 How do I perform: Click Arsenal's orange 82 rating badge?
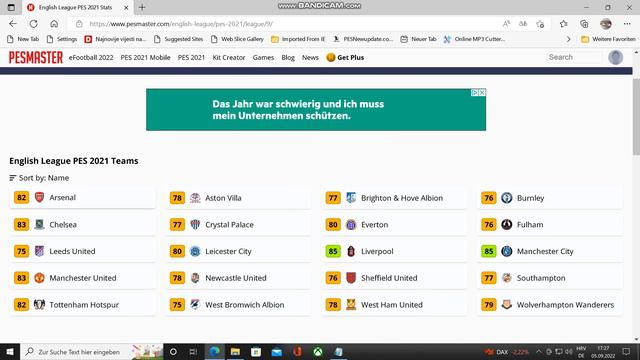point(21,198)
